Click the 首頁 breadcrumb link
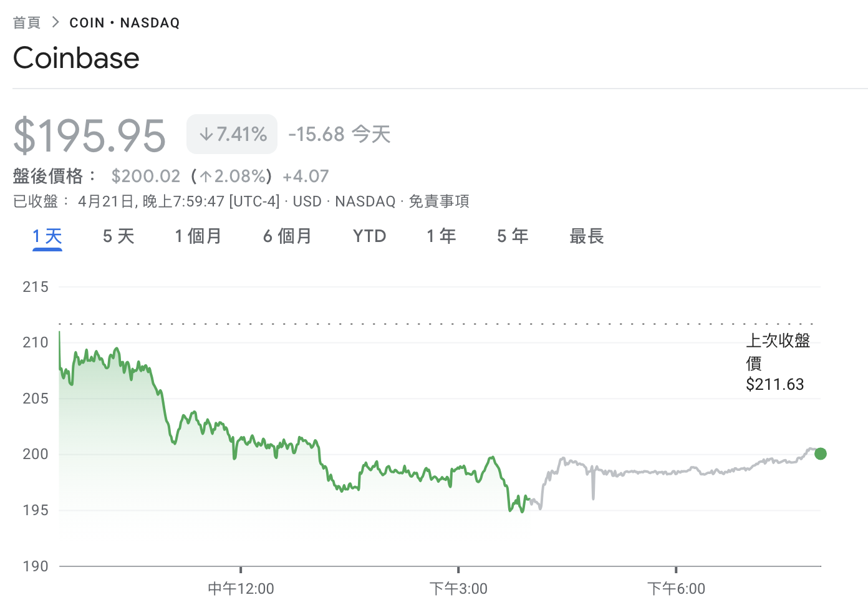 (x=27, y=23)
